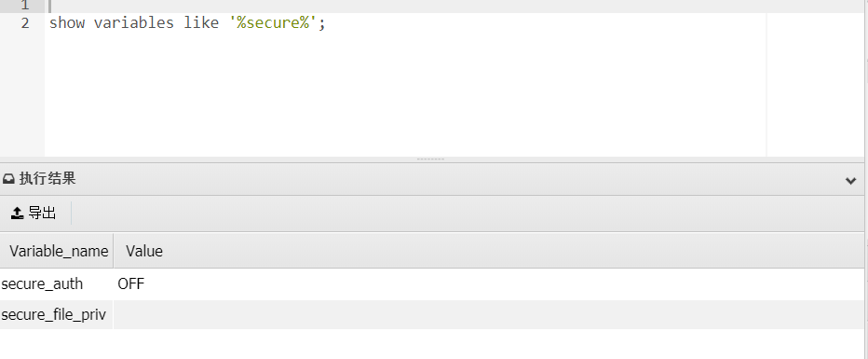
Task: Click the "variables" word in the SQL statement
Action: 133,23
